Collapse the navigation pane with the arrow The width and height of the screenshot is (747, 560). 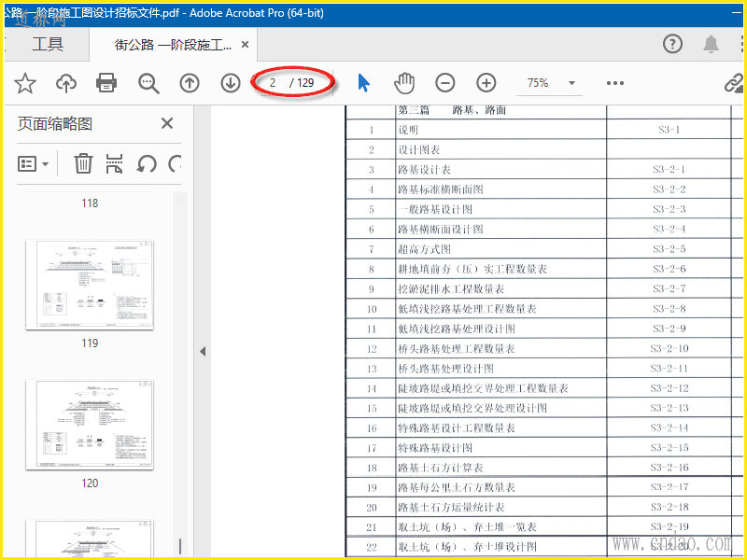tap(203, 352)
